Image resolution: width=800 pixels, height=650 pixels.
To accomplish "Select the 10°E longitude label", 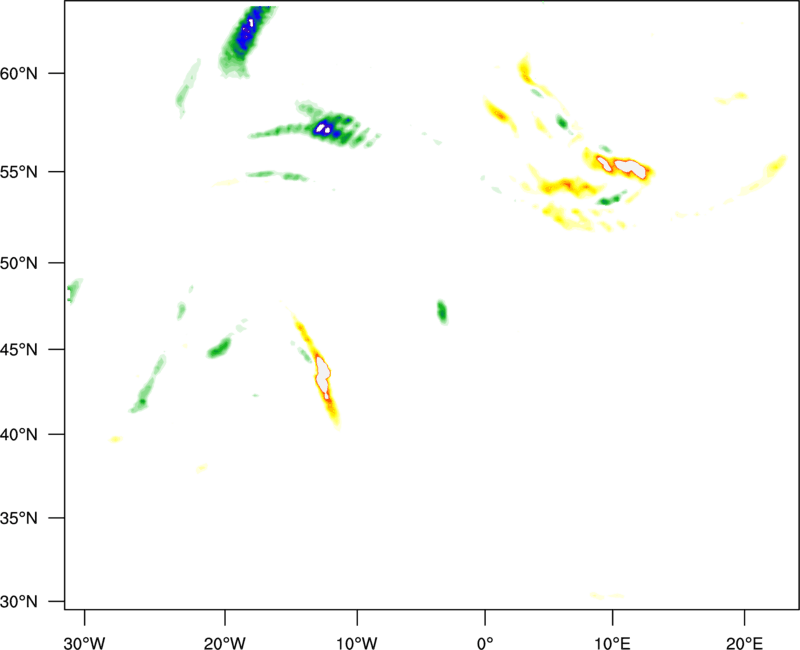I will pos(612,642).
